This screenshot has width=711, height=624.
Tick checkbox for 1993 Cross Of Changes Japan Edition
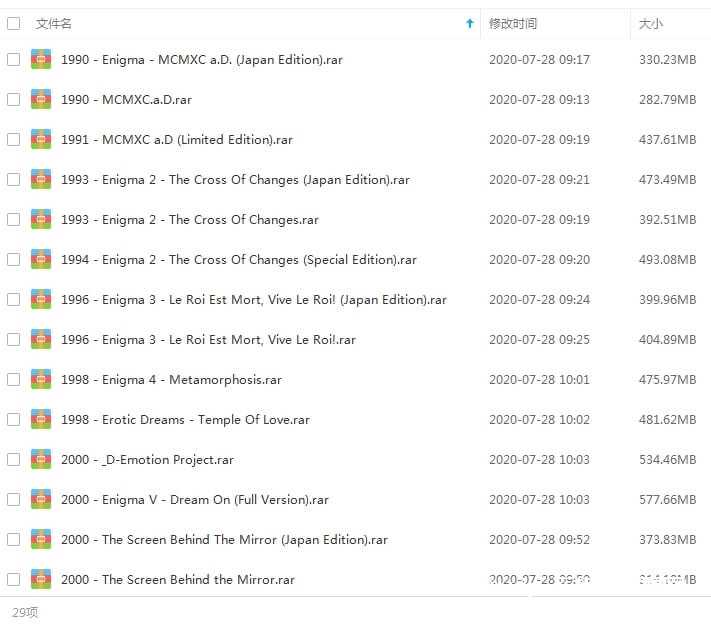click(x=14, y=179)
